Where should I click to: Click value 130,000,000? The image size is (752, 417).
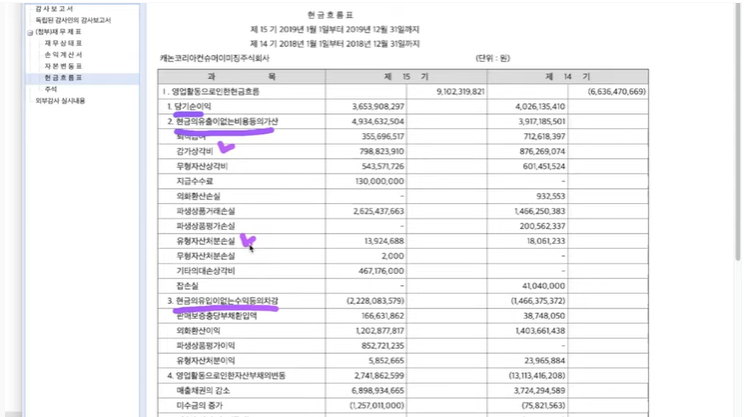[x=380, y=181]
